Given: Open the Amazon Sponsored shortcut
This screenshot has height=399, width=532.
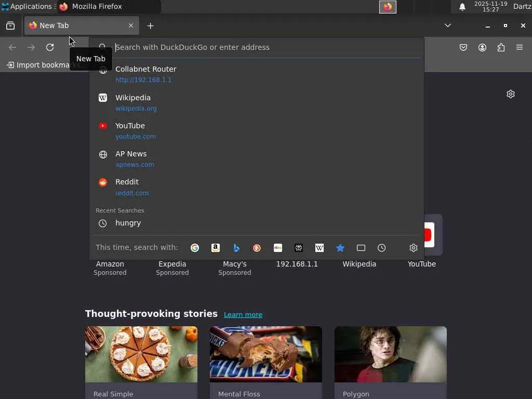Looking at the screenshot, I should (110, 268).
